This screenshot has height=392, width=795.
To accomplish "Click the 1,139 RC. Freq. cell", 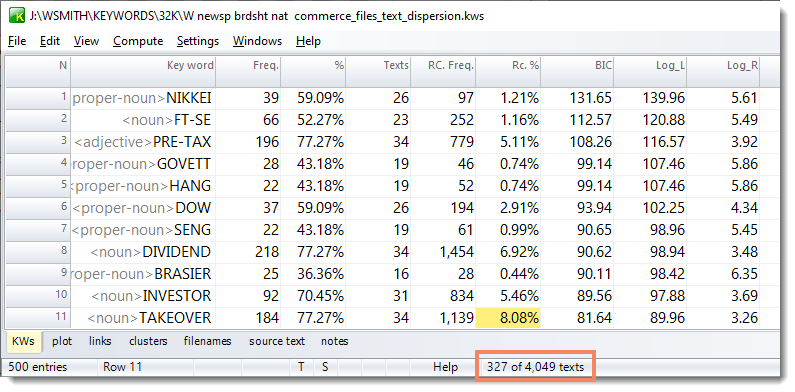I will pyautogui.click(x=443, y=318).
